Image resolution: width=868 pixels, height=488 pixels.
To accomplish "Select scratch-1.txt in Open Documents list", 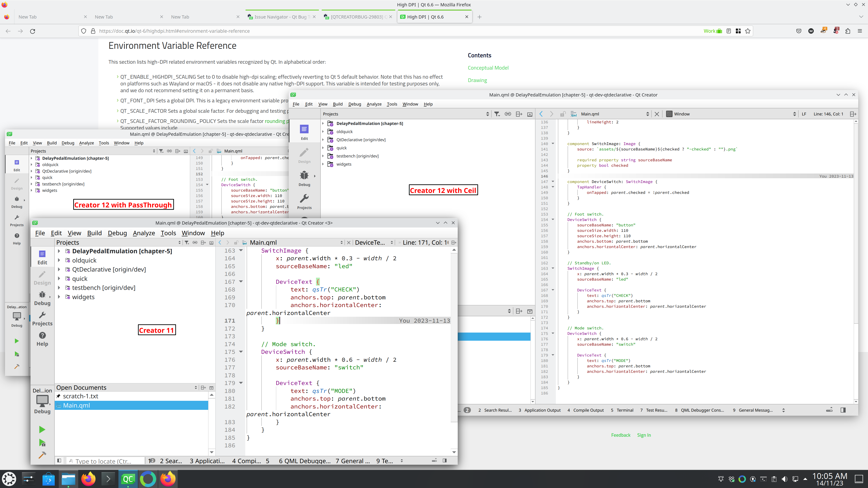I will [x=131, y=396].
